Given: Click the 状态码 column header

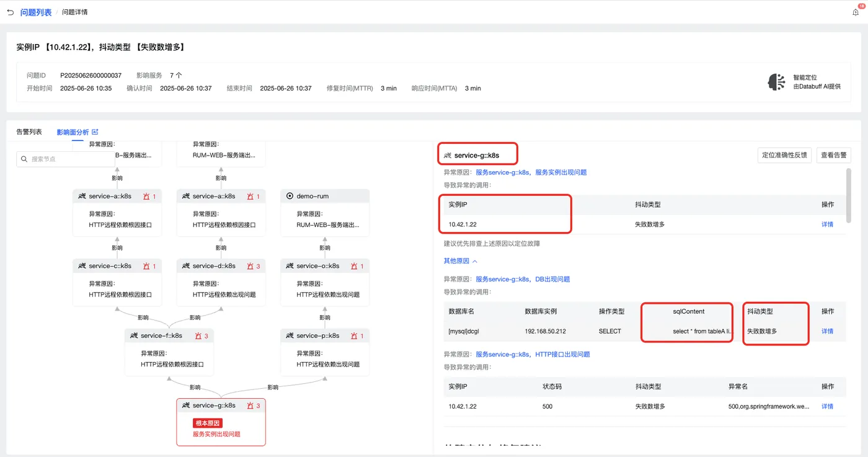Looking at the screenshot, I should pyautogui.click(x=552, y=386).
